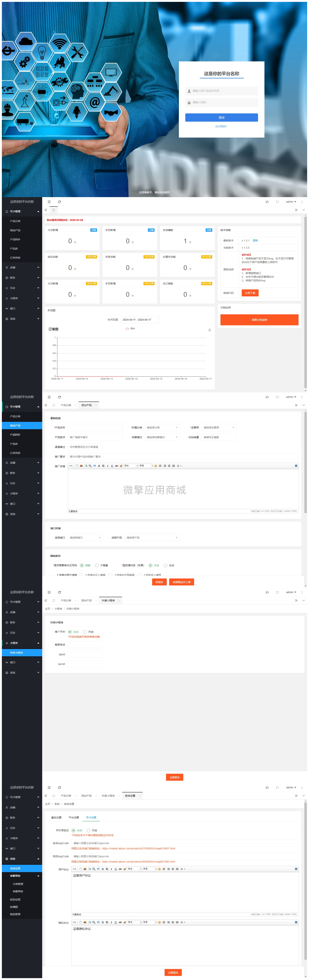Open the 部署文档说明 button
Viewport: 309px width, 980px height.
coord(259,320)
